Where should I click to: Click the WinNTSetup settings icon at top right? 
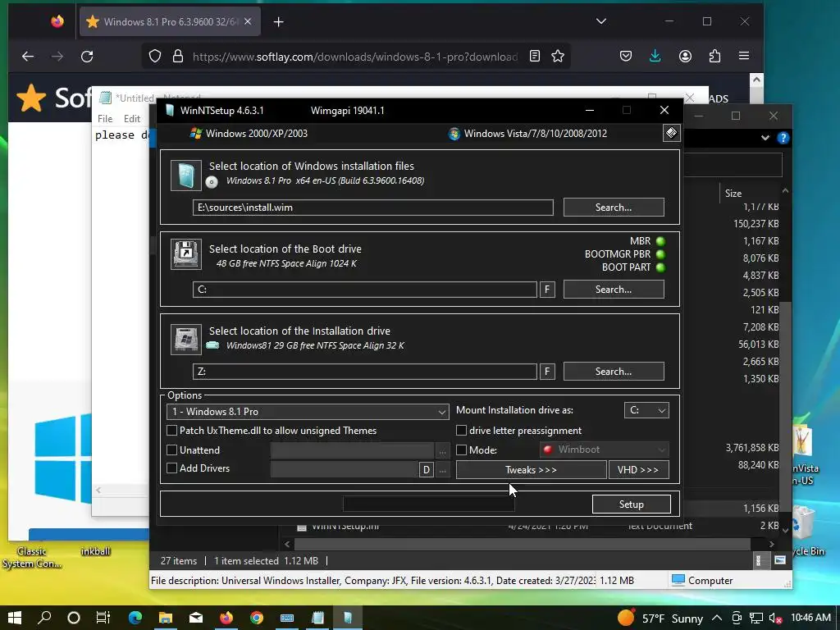(671, 133)
